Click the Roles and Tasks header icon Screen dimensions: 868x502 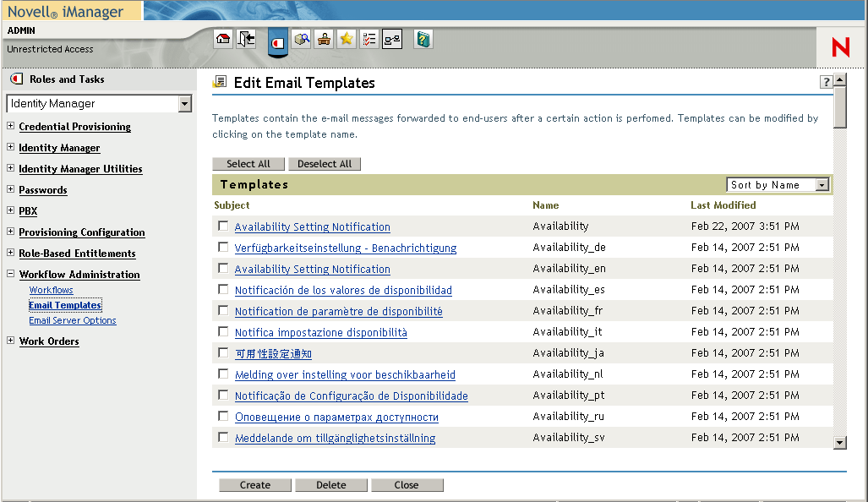point(17,79)
